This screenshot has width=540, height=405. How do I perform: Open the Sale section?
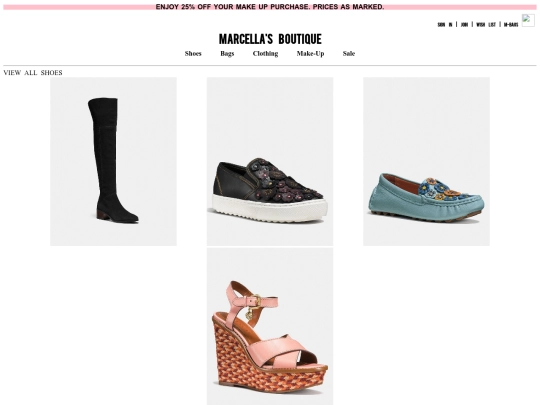tap(349, 53)
